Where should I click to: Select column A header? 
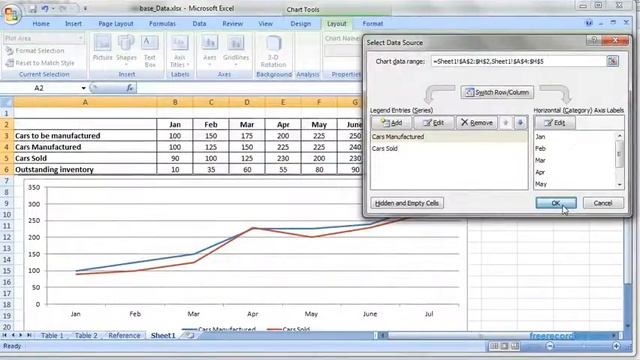[x=85, y=102]
